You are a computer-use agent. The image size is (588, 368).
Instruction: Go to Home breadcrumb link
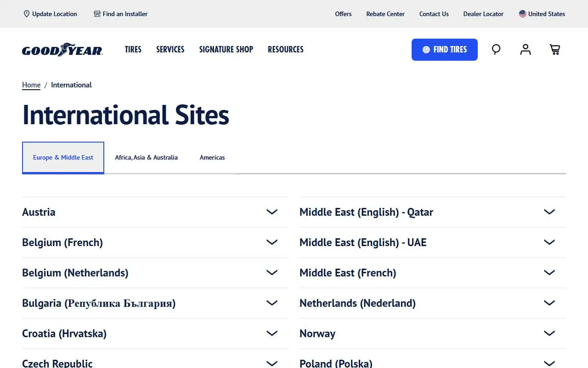click(x=31, y=85)
